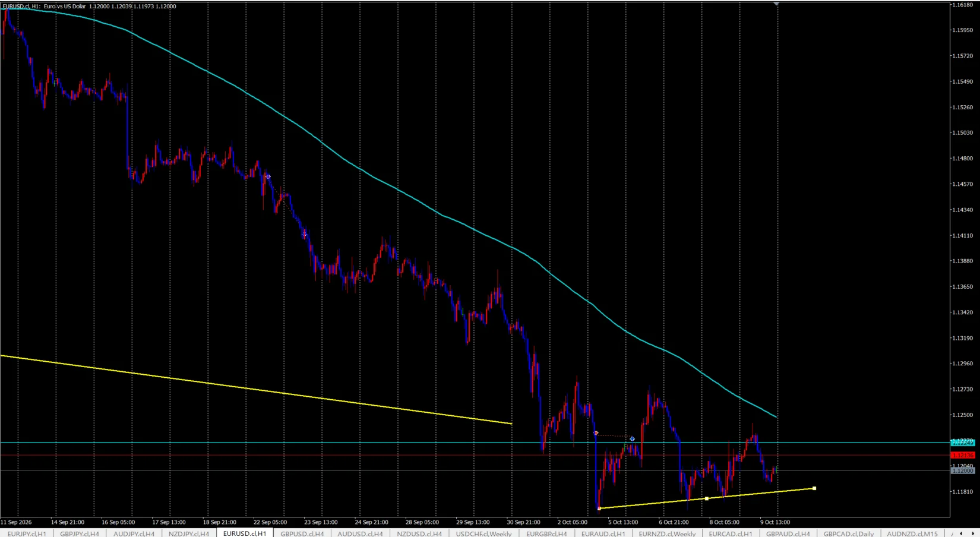Select the AUDNZD.cl,M15 chart tab
Viewport: 980px width, 537px height.
912,533
